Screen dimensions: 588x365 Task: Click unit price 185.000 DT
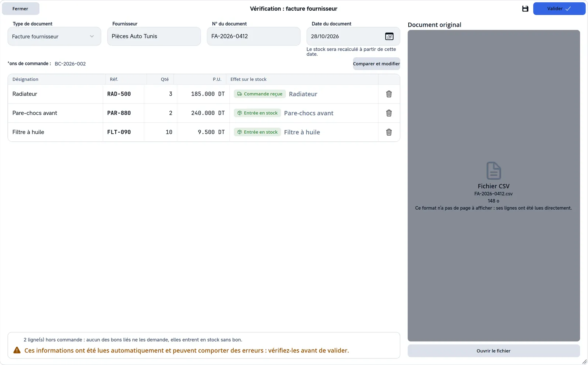203,94
